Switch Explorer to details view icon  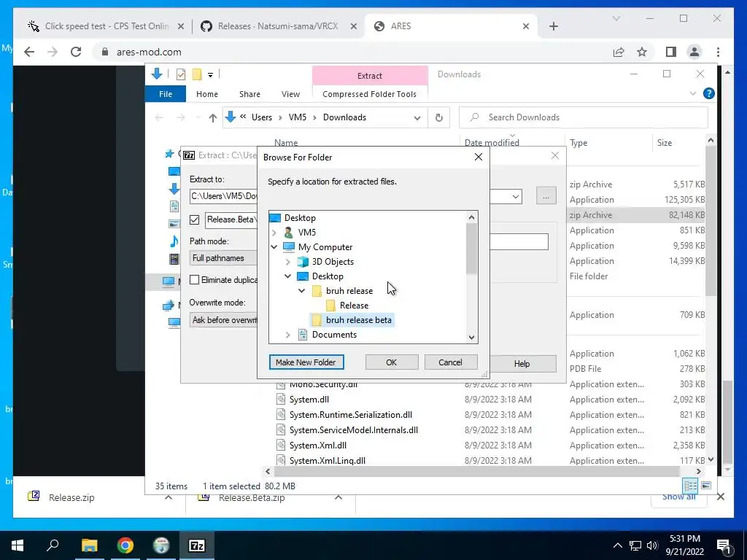coord(690,485)
